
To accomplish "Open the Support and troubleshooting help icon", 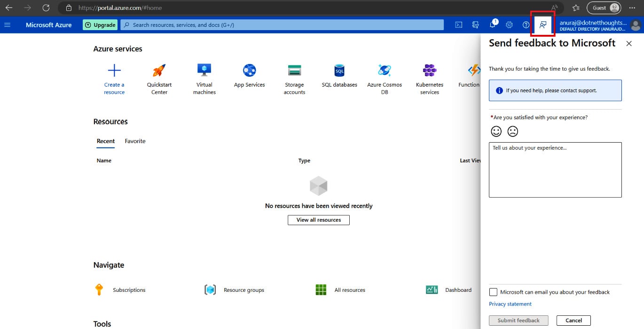I will pos(526,25).
